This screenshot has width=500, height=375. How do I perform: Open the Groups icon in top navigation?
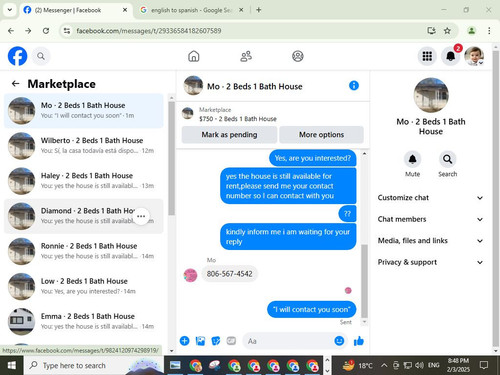[x=298, y=56]
